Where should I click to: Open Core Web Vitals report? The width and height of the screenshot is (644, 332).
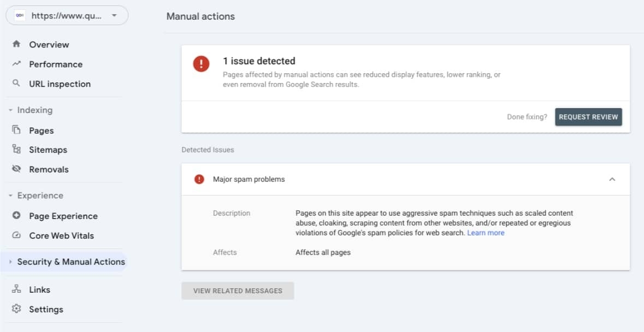(61, 235)
